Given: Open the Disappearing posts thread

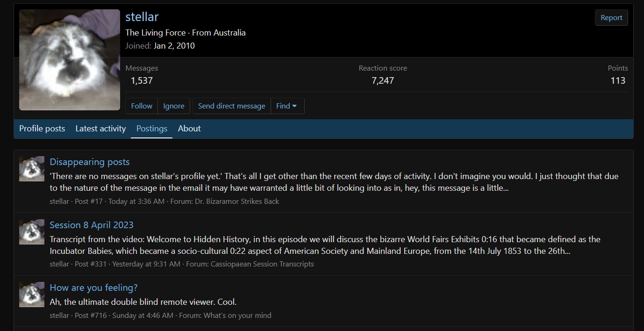Looking at the screenshot, I should [90, 162].
